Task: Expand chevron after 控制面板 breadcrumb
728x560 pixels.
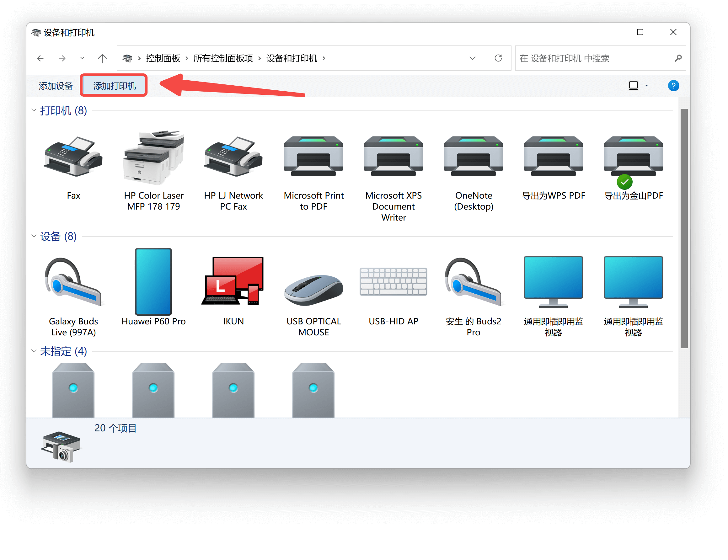Action: tap(187, 58)
